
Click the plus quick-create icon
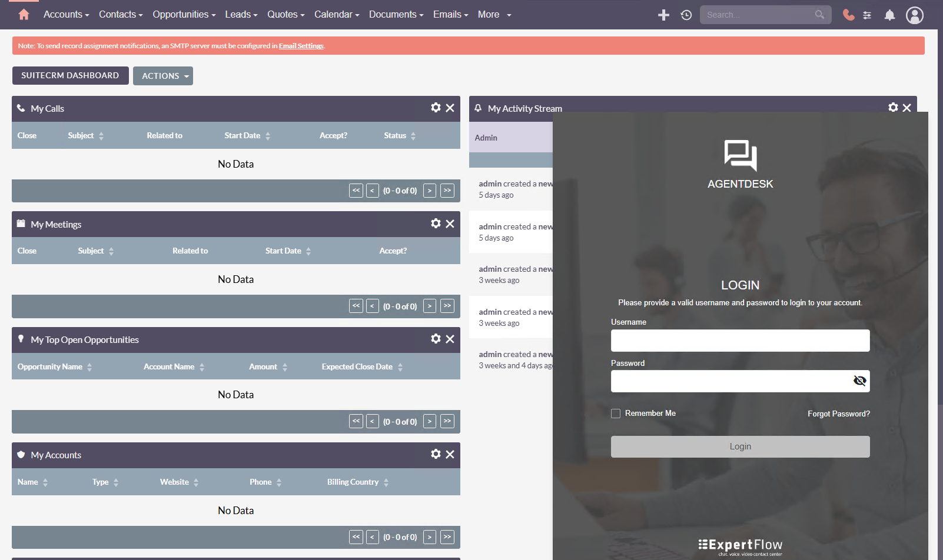point(663,15)
